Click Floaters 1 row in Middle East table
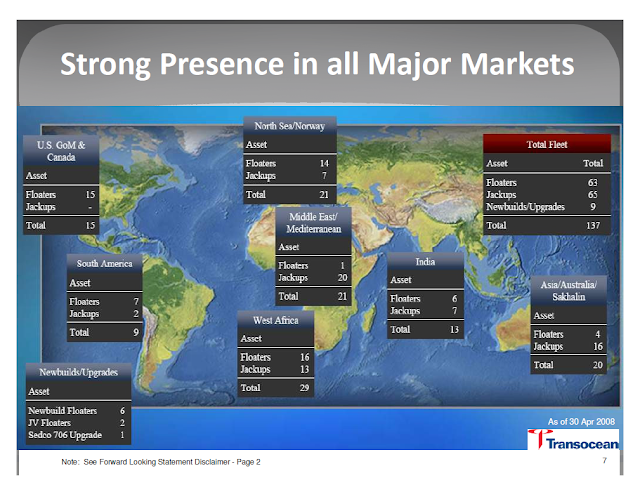 (x=313, y=265)
